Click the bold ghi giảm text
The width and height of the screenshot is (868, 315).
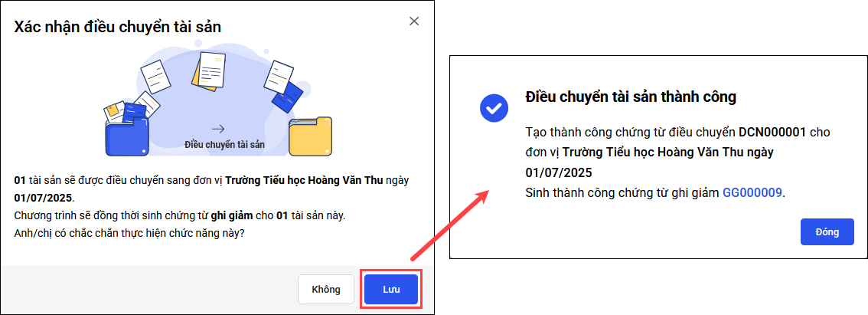point(230,215)
